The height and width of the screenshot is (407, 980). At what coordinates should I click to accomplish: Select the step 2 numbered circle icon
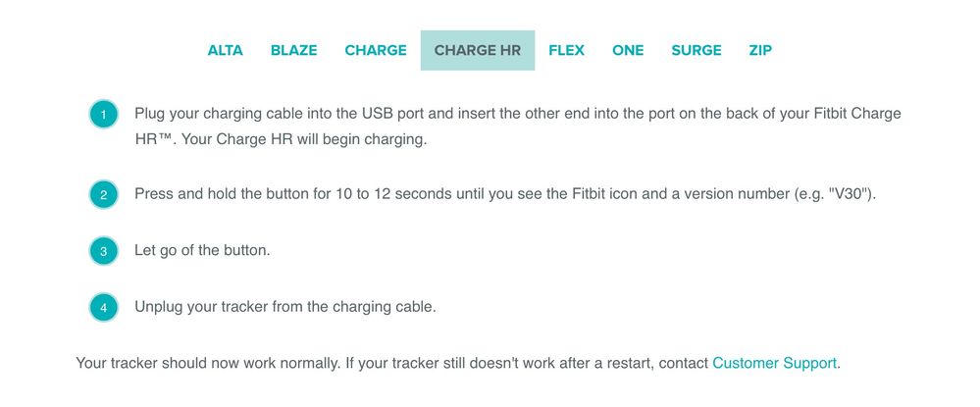pos(103,194)
